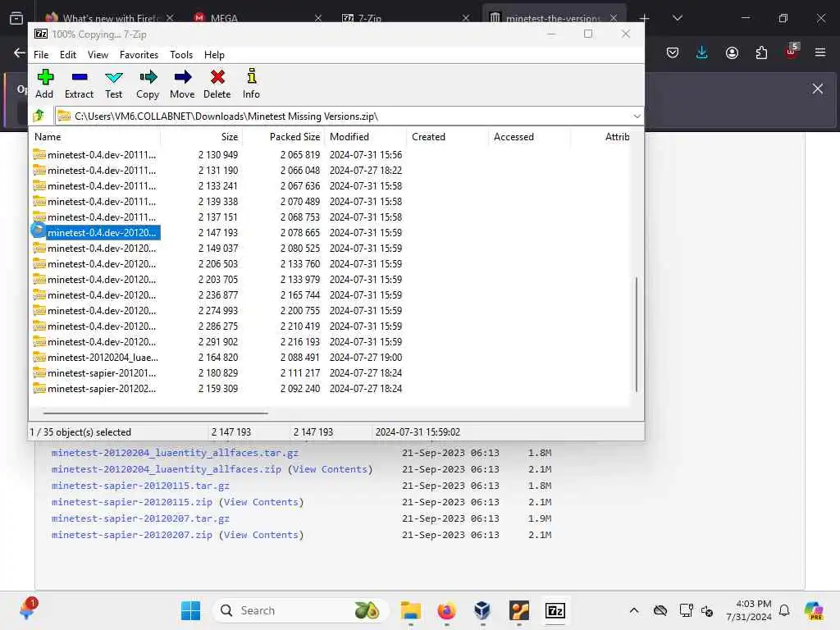Open Firefox from the taskbar
This screenshot has width=840, height=630.
click(446, 610)
